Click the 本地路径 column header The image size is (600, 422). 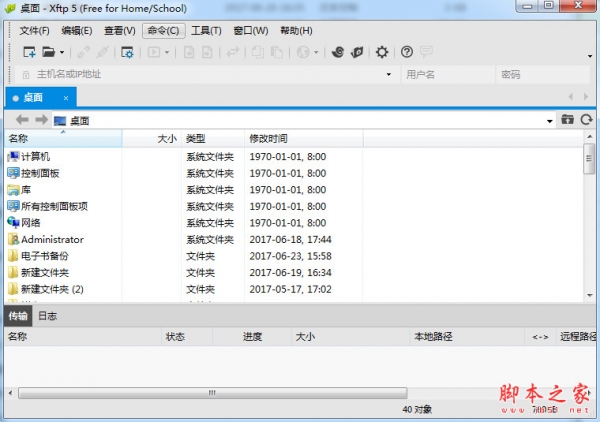pos(467,337)
